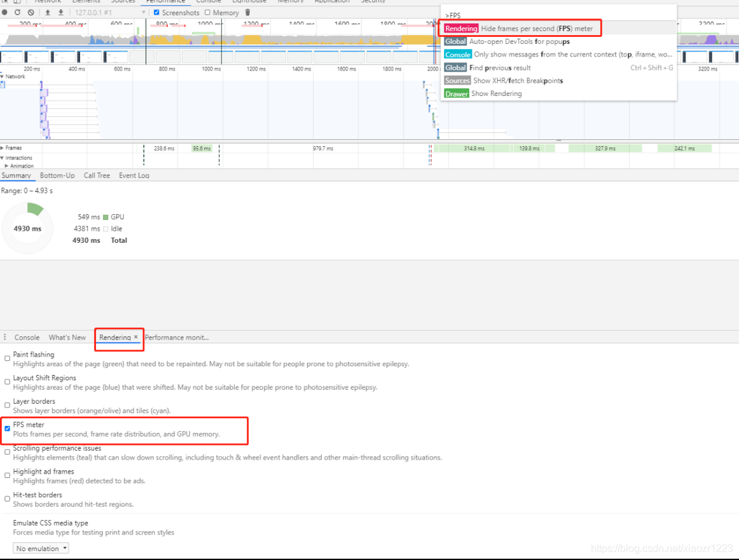Click the reload and profile icon
Screen dimensions: 739x560
[17, 12]
